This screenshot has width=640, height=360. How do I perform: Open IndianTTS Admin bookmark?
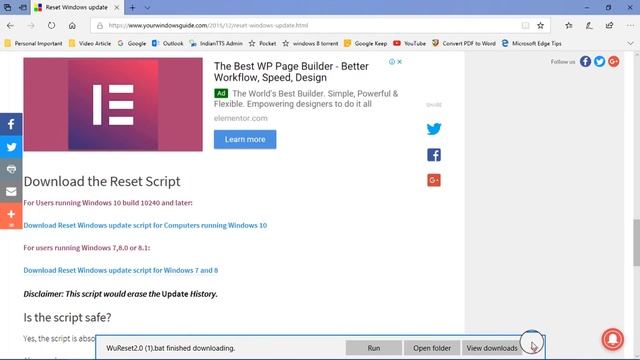[216, 43]
